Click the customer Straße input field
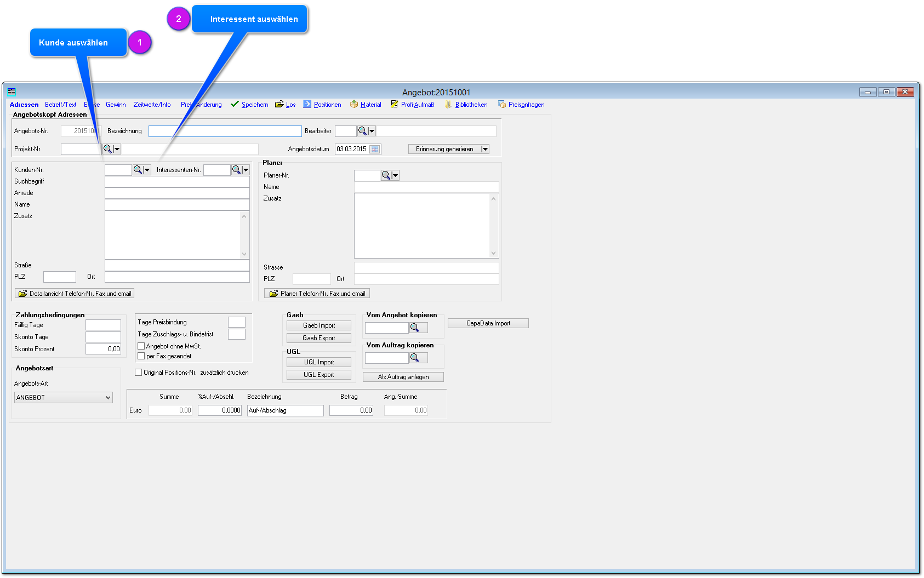 177,265
